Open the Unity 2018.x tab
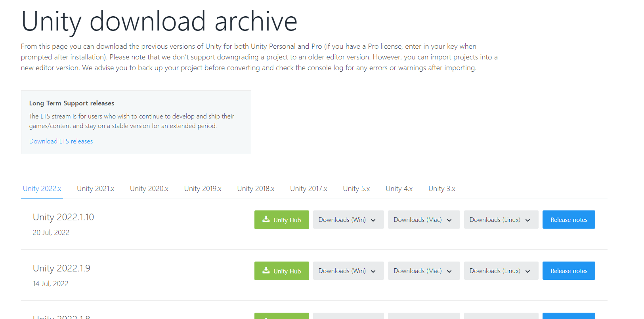The image size is (644, 319). coord(256,189)
